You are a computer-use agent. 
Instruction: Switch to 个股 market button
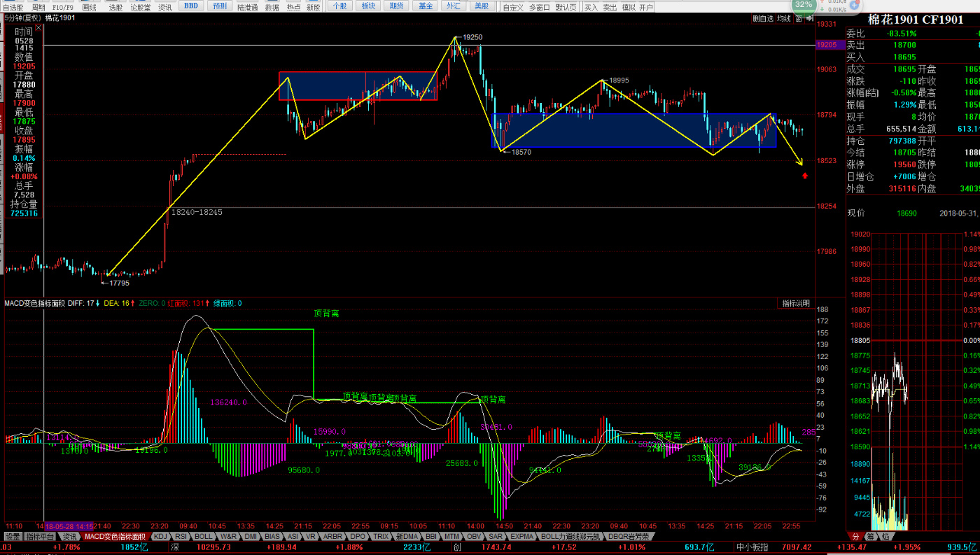click(339, 6)
